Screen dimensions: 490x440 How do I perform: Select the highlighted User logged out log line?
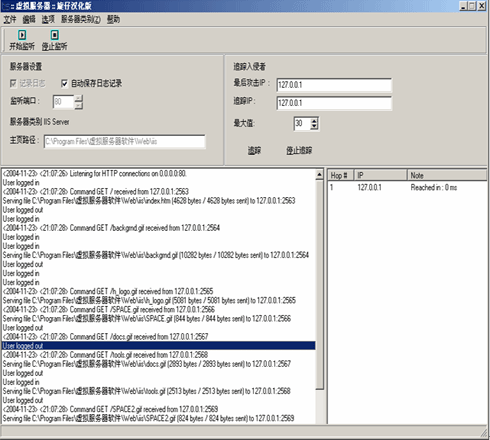159,346
